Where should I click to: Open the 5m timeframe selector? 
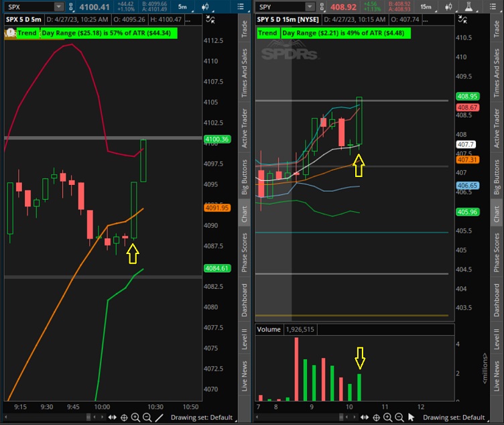pyautogui.click(x=184, y=7)
